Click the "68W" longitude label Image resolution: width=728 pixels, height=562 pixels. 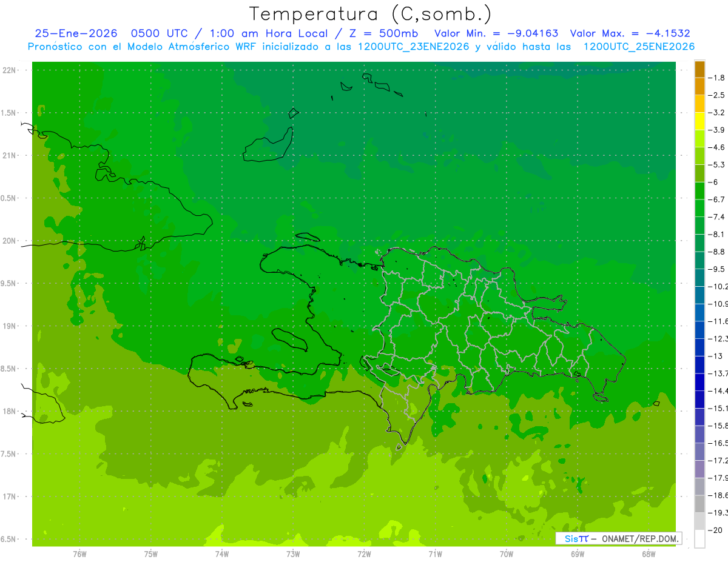[649, 554]
